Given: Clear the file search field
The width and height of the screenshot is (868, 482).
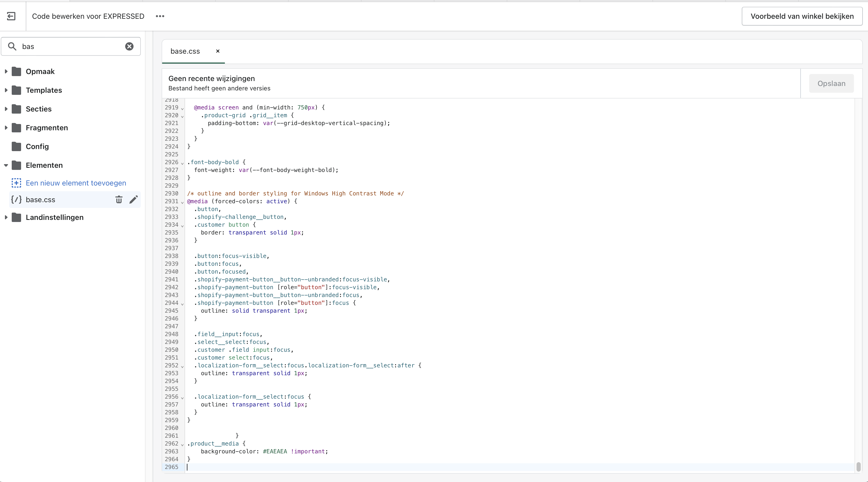Looking at the screenshot, I should pyautogui.click(x=129, y=47).
